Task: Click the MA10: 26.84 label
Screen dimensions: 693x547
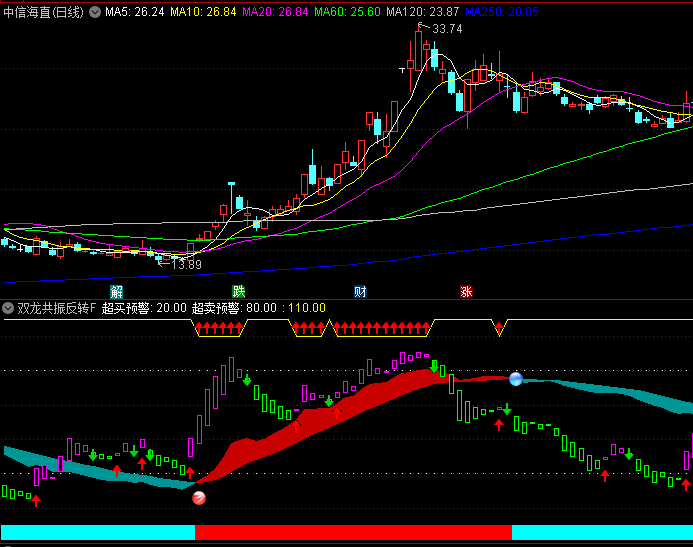Action: (x=203, y=12)
